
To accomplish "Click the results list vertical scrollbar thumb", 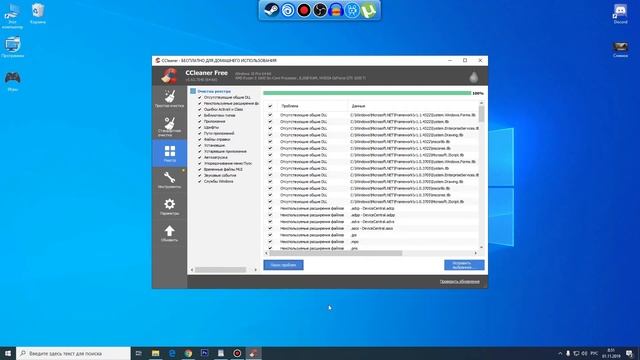I will [482, 114].
